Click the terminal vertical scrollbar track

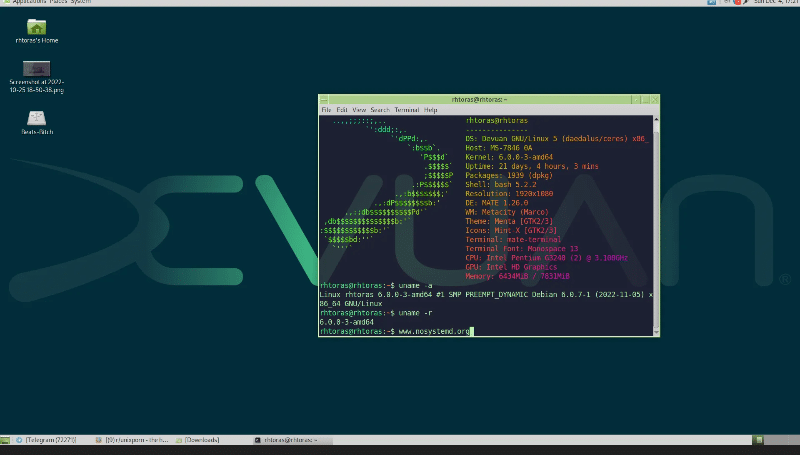[x=656, y=226]
